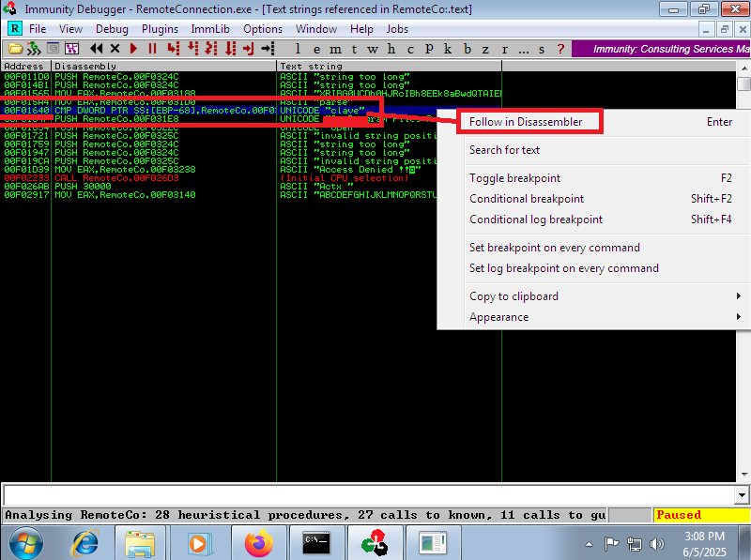The width and height of the screenshot is (751, 560).
Task: Show windows with the 'w' button
Action: click(373, 49)
